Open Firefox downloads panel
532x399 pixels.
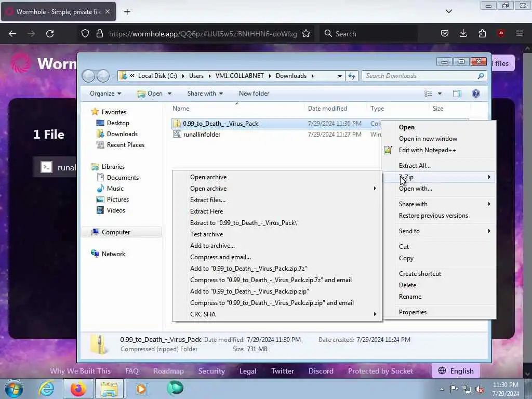pos(463,33)
